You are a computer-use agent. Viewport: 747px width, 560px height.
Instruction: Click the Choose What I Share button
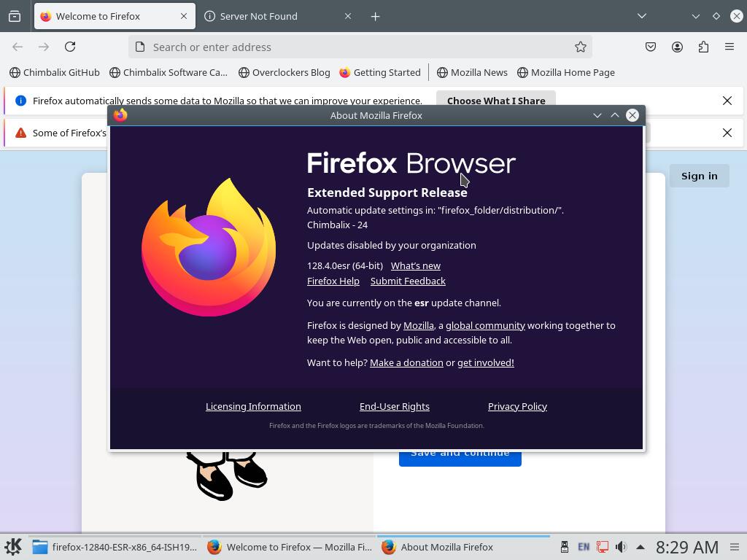[x=496, y=99]
